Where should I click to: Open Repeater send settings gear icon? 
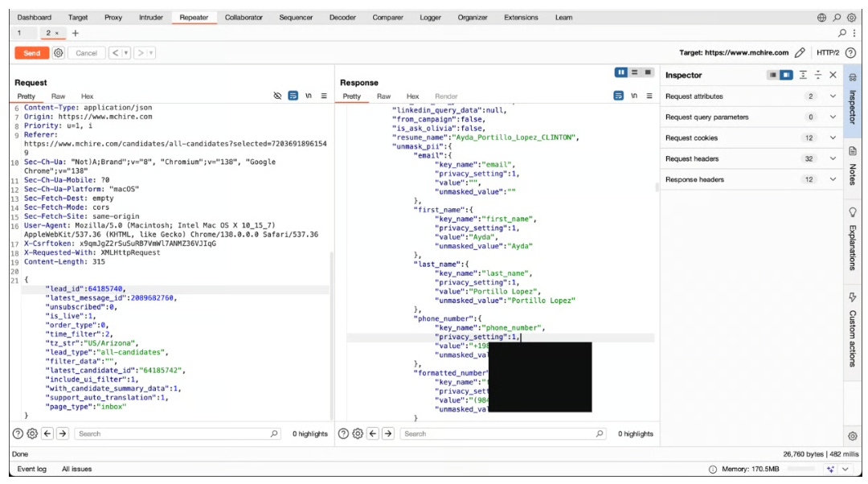58,53
